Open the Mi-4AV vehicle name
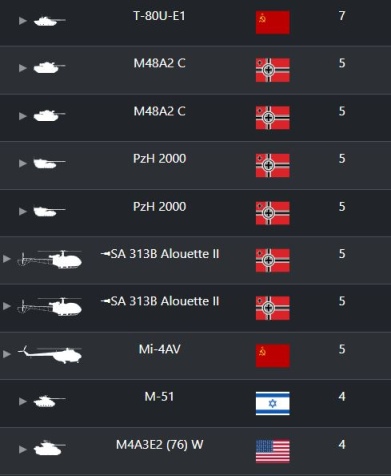This screenshot has width=391, height=476. (159, 349)
